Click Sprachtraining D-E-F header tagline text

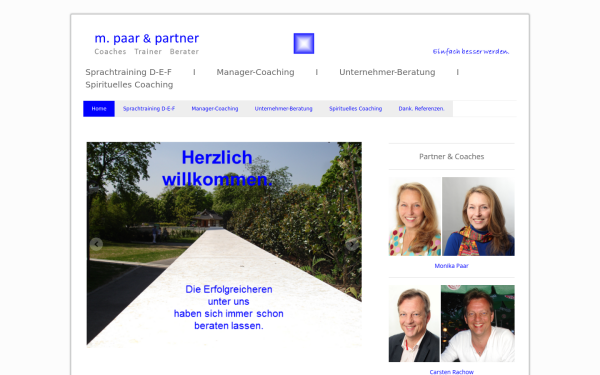pyautogui.click(x=129, y=72)
